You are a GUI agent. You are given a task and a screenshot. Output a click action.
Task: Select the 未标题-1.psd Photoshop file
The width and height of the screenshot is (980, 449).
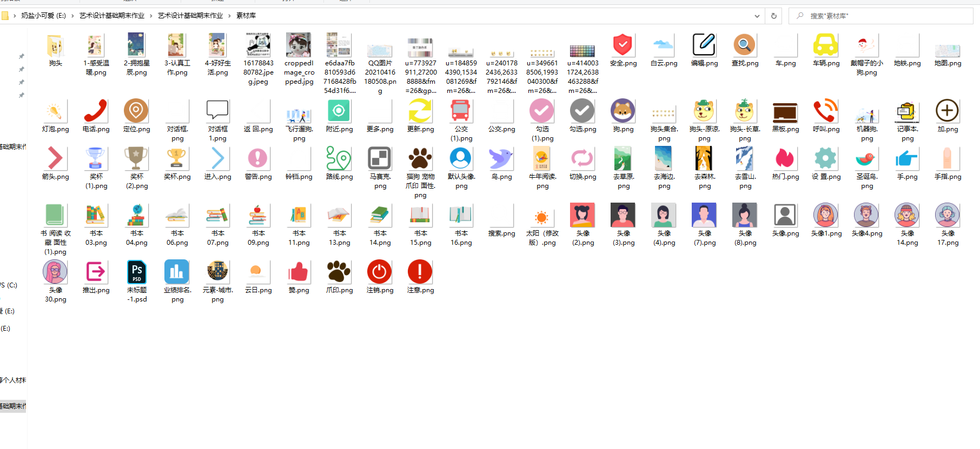click(136, 272)
